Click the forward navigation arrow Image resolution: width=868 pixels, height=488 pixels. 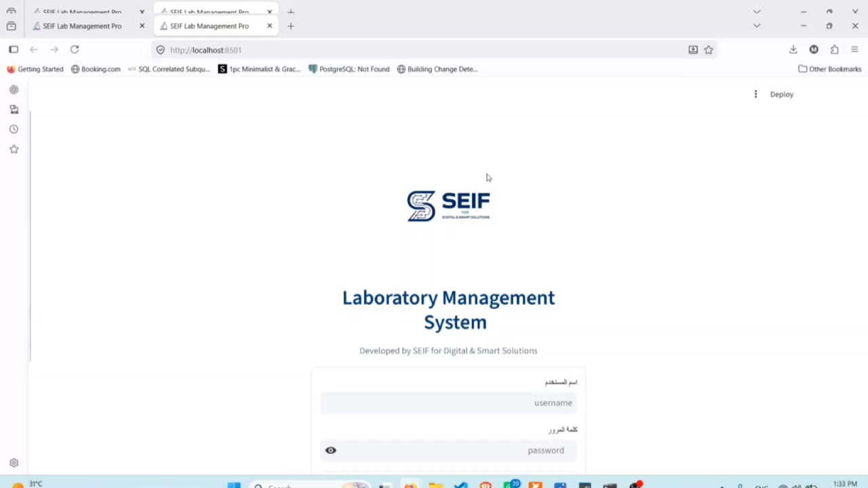54,49
